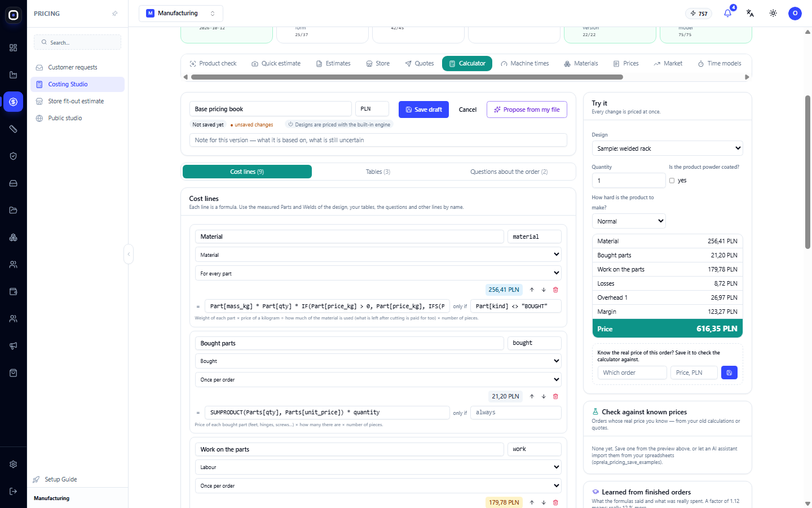Expand the Design dropdown 'Sample: welded rack'
Screen dimensions: 812x508
tap(667, 148)
